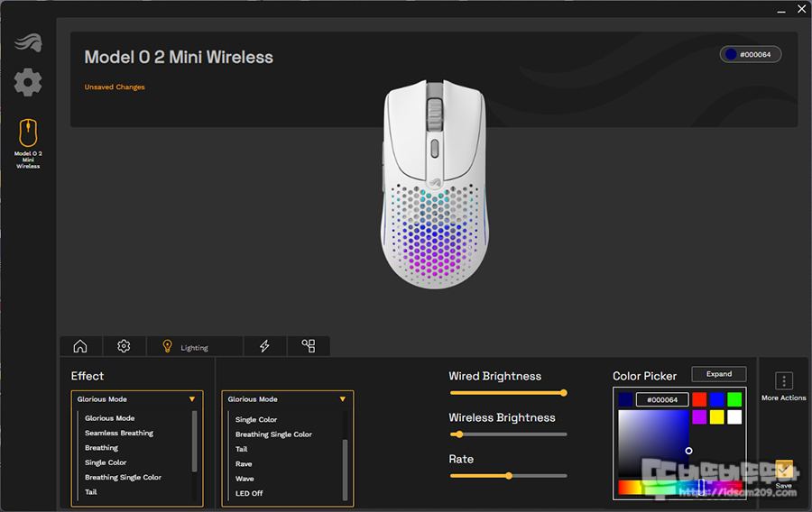This screenshot has height=512, width=812.
Task: Click the scrollbar of first effect list
Action: point(195,441)
